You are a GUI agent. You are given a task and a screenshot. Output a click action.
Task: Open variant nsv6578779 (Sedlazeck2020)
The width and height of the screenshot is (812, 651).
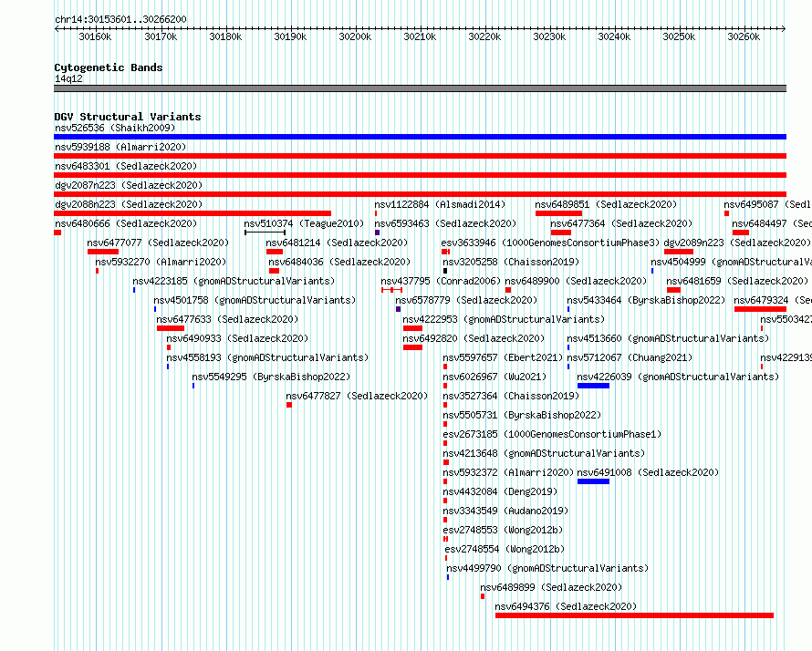click(466, 300)
